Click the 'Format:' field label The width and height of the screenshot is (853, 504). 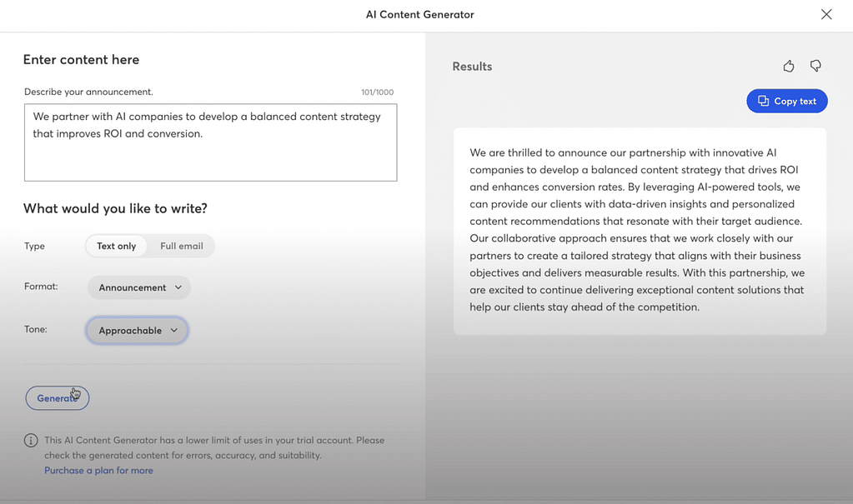pos(41,287)
